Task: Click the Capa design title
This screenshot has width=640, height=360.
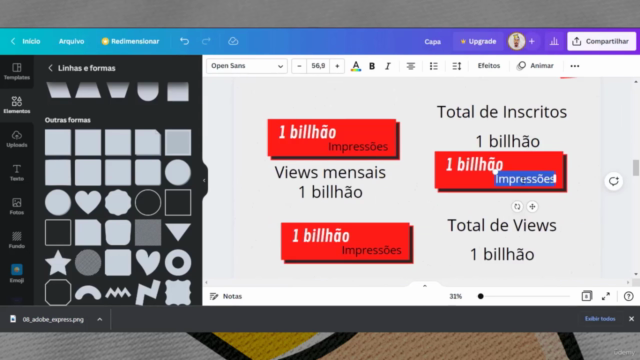Action: click(x=432, y=42)
